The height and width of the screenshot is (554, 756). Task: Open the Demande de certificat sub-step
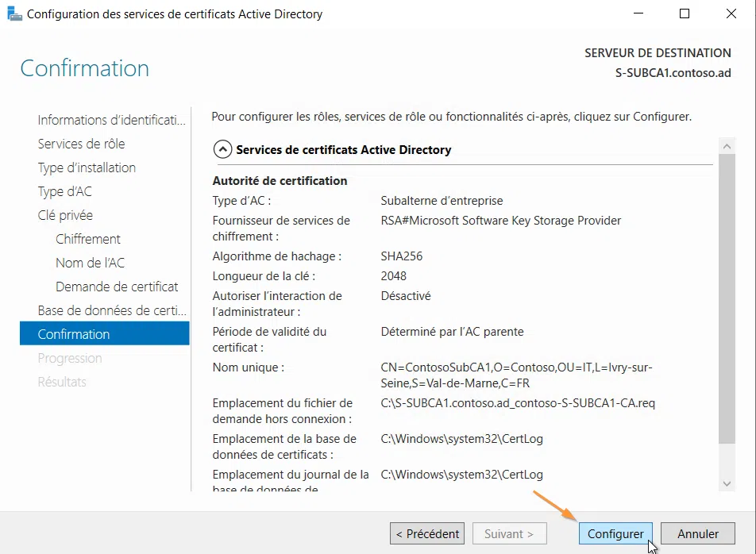(117, 287)
